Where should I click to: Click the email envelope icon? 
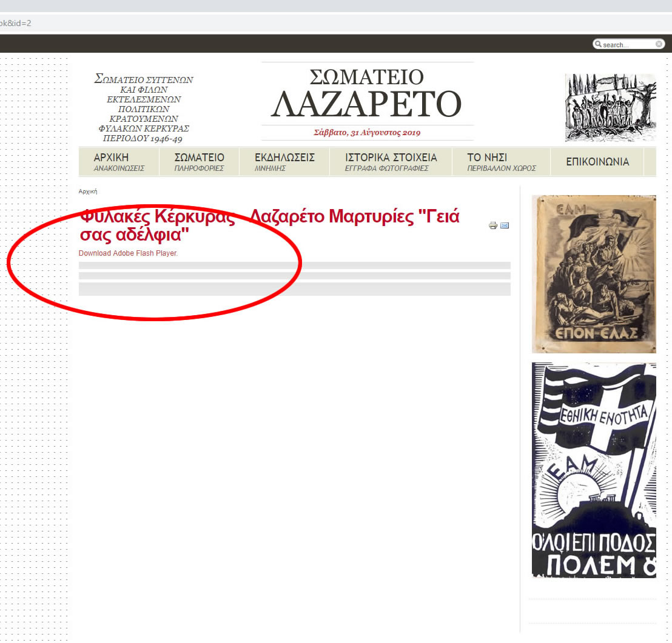[505, 226]
